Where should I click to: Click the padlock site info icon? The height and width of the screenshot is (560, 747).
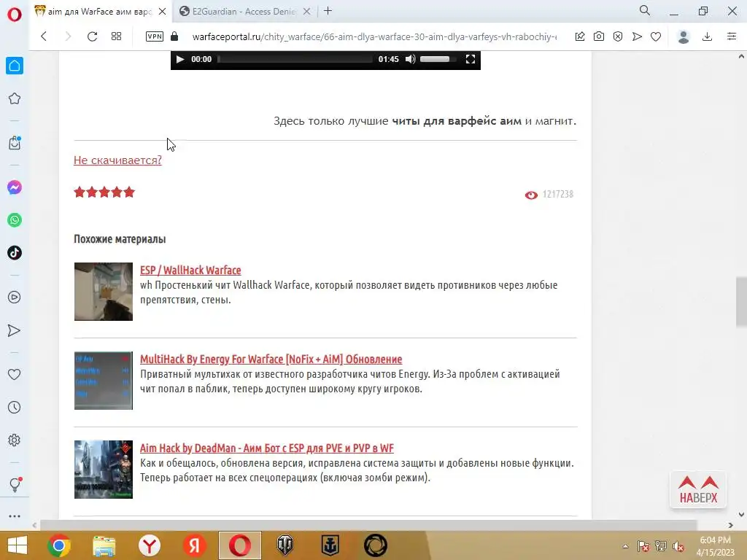point(174,36)
